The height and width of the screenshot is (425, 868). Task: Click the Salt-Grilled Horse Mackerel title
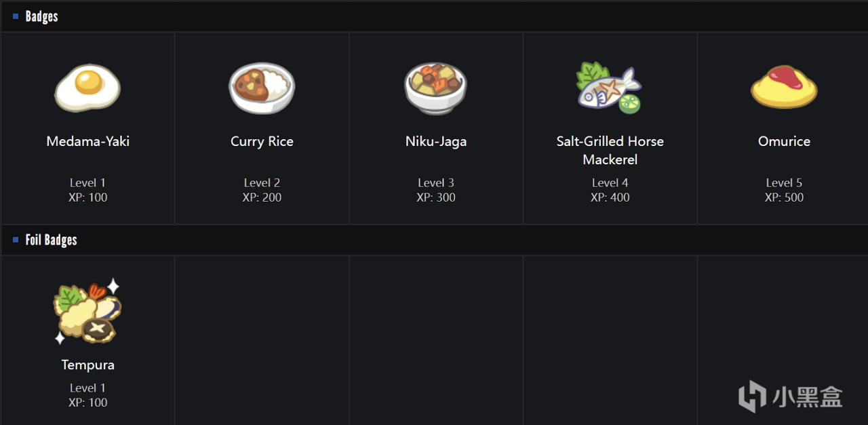[610, 150]
